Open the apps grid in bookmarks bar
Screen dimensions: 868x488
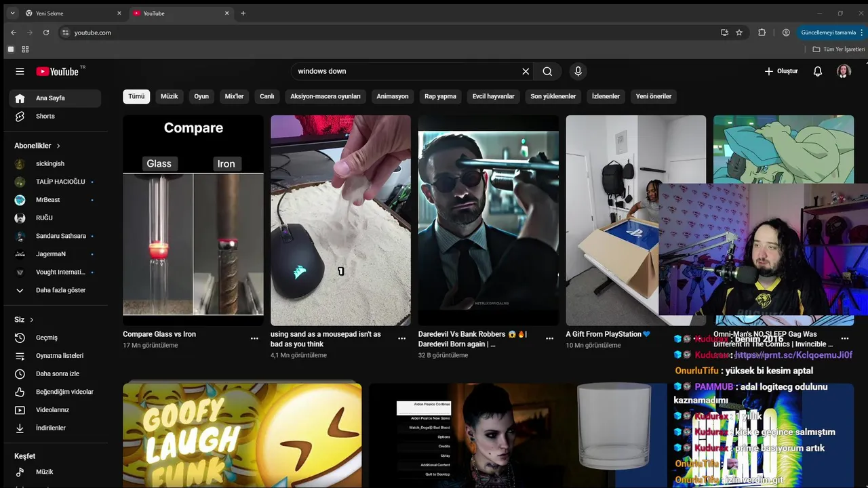pos(25,49)
